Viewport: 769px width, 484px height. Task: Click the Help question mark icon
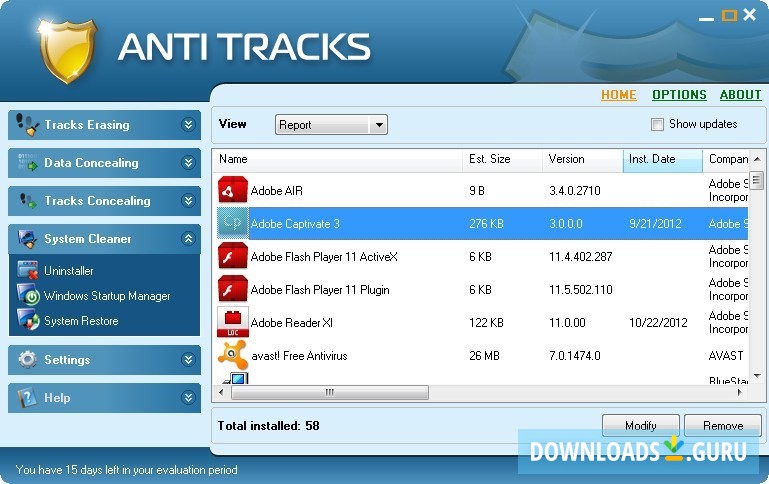[x=27, y=397]
